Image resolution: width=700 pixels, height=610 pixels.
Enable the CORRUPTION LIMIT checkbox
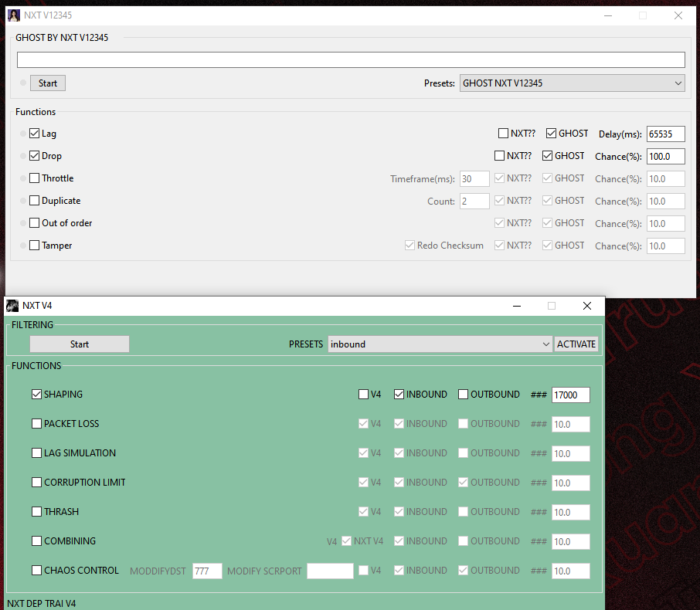36,483
